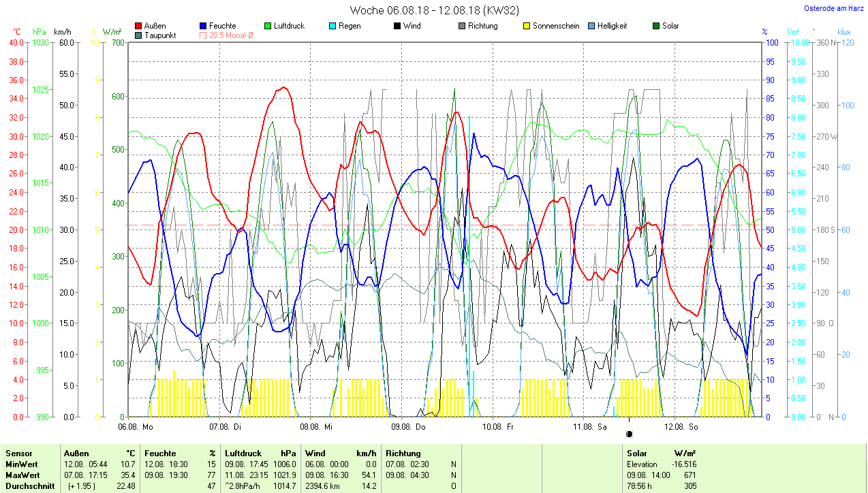868x493 pixels.
Task: Click the light blue Helligkeit legend swatch
Action: tap(591, 26)
